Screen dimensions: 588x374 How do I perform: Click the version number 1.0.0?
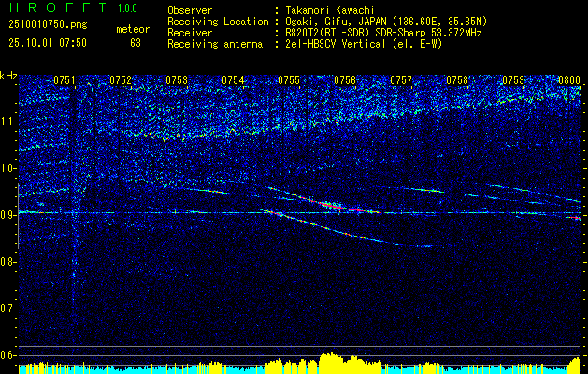pos(127,7)
